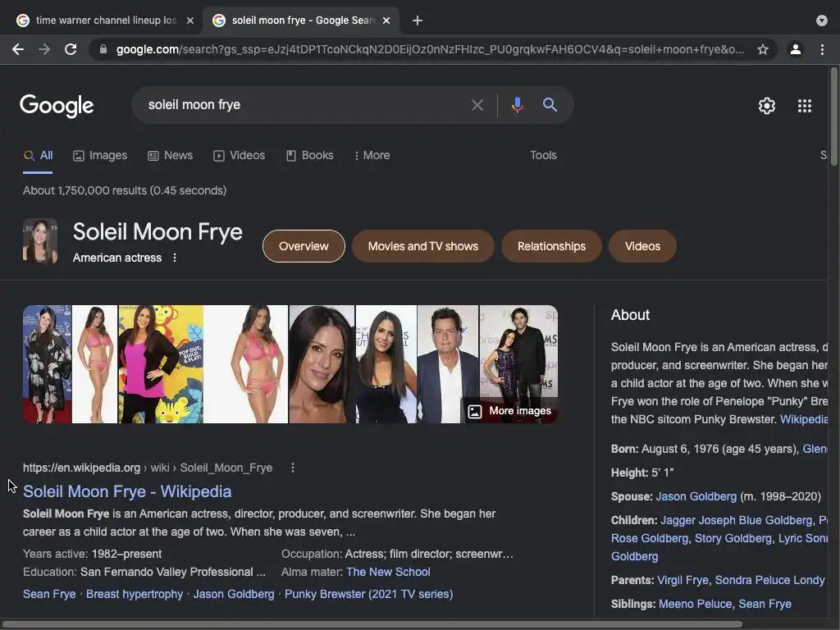Close the 'soleil moon frye' tab
Image resolution: width=840 pixels, height=630 pixels.
386,21
